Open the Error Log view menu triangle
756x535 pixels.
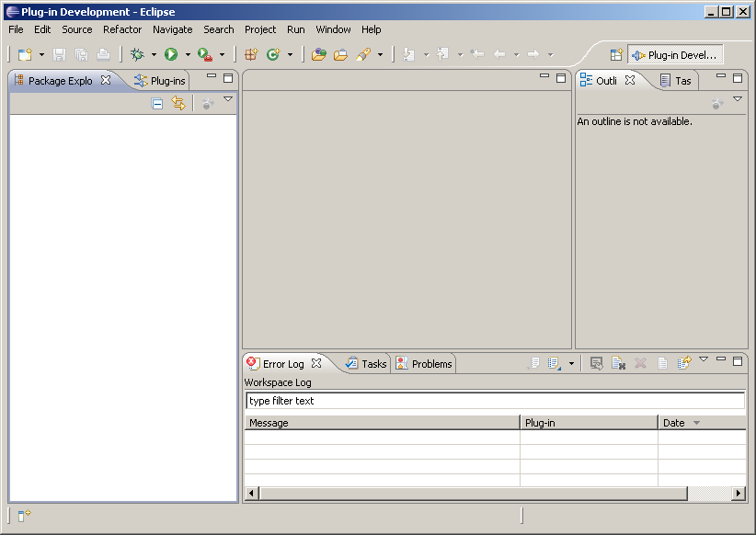704,359
